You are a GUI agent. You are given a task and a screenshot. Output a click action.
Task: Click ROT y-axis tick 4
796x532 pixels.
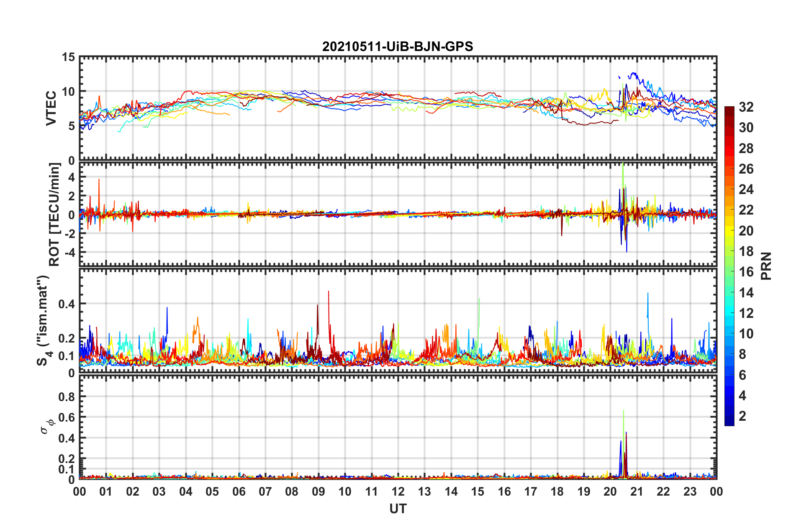pos(72,177)
